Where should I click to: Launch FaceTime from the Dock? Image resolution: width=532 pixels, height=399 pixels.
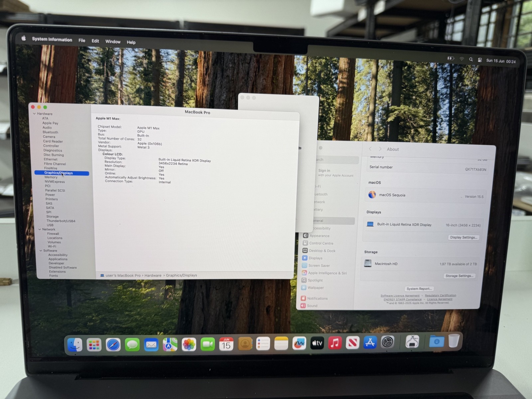[208, 344]
